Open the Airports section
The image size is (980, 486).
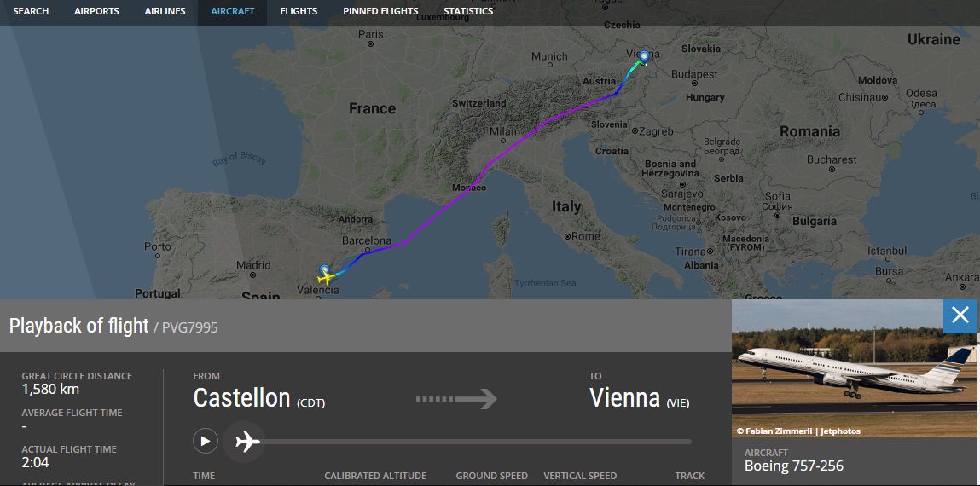96,11
